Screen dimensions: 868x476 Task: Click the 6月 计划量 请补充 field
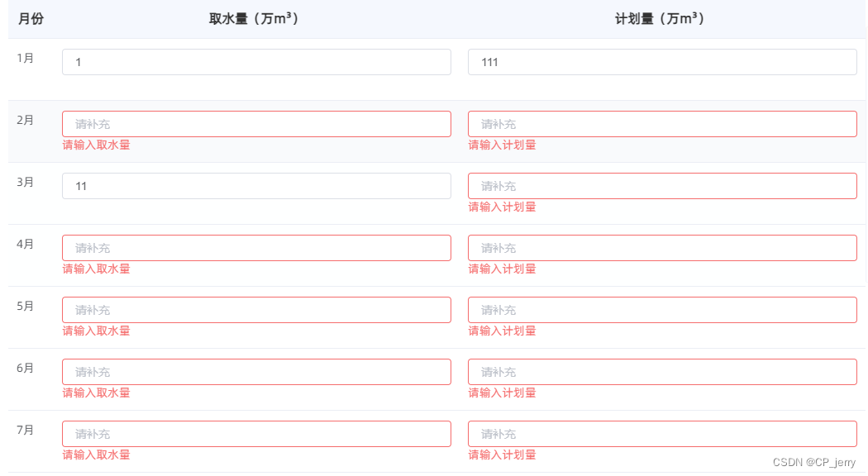pos(661,371)
